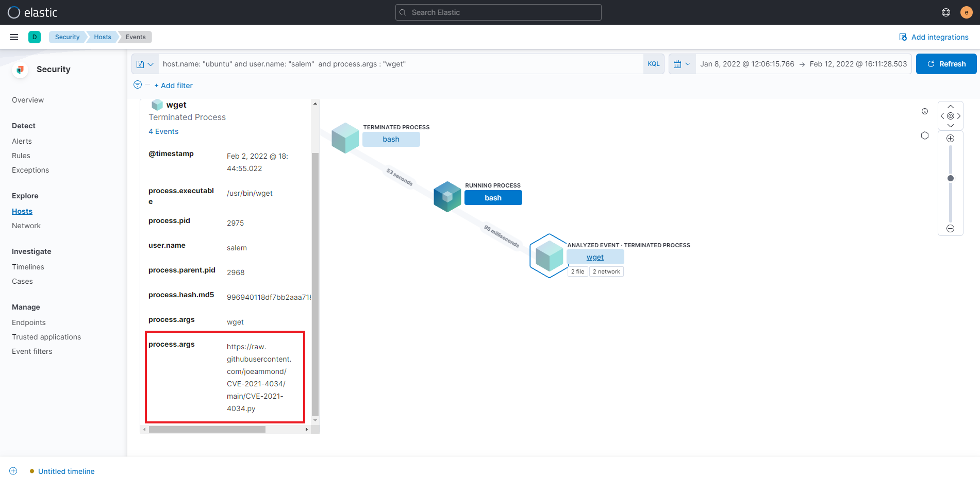Recenter the graph with the target icon
This screenshot has width=980, height=477.
950,116
